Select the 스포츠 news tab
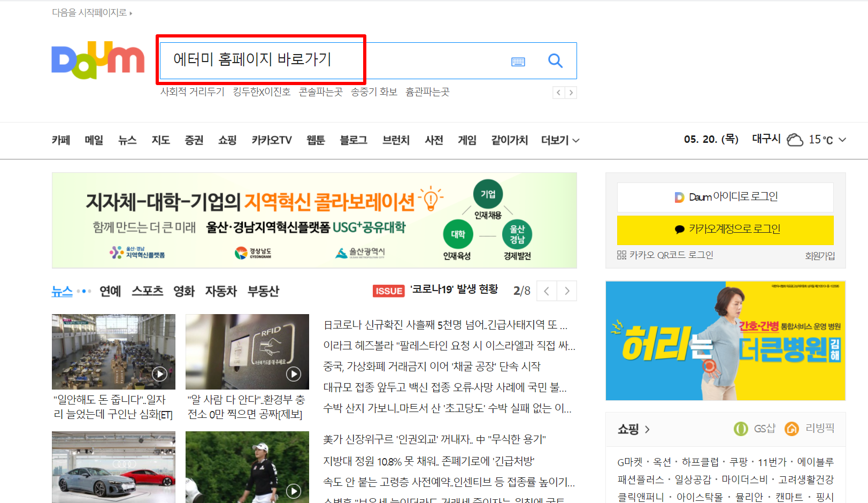 click(147, 291)
